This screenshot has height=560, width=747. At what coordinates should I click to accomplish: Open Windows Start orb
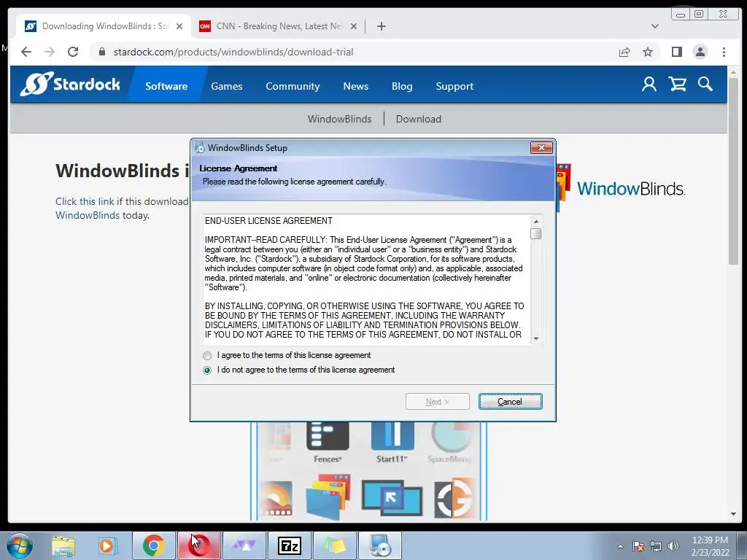point(20,545)
